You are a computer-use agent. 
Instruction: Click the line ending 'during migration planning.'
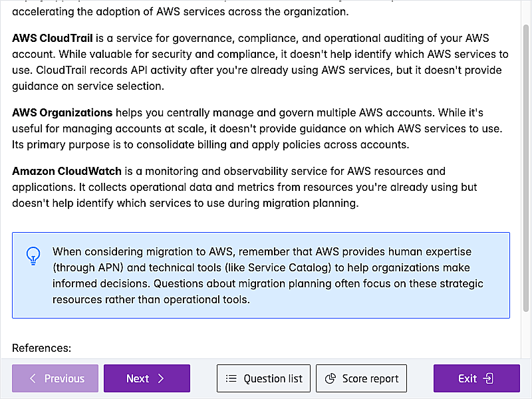(186, 203)
